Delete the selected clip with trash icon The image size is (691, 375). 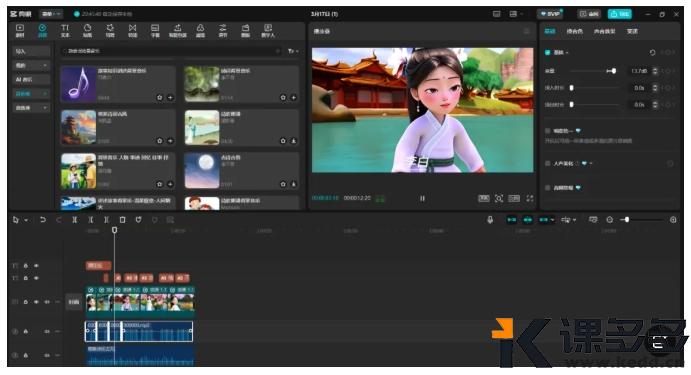123,219
